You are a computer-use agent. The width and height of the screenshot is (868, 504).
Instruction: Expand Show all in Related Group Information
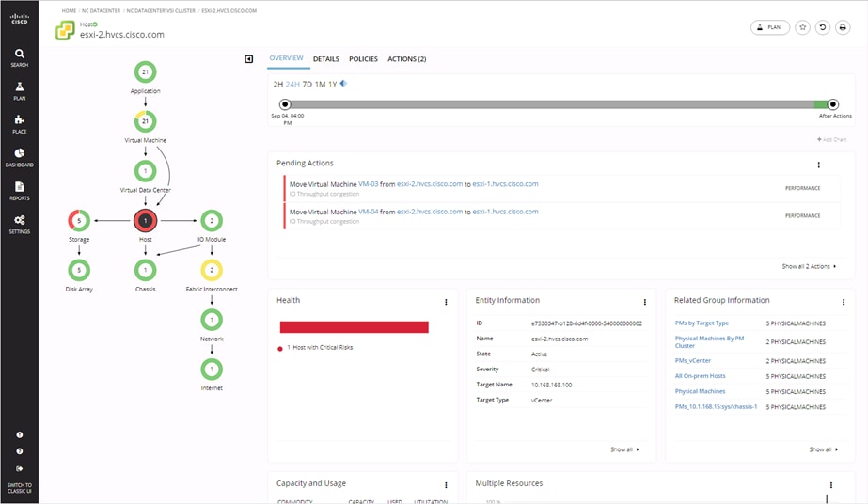(823, 449)
